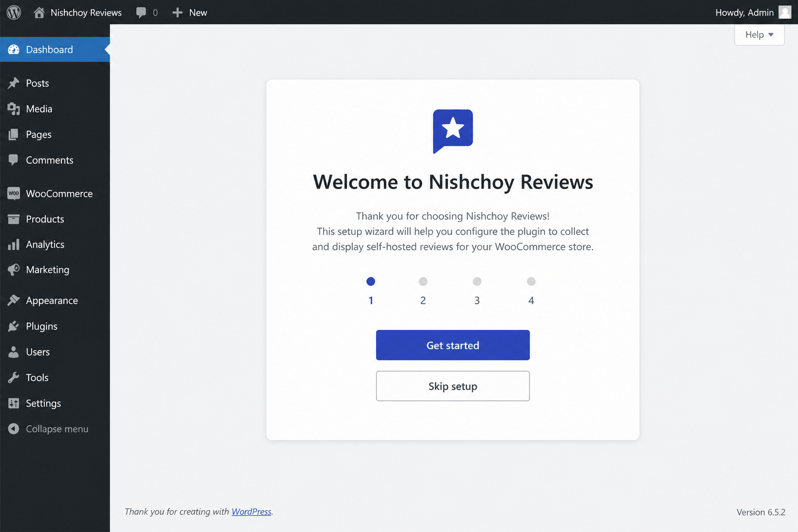
Task: Click the Get started button
Action: (x=453, y=345)
